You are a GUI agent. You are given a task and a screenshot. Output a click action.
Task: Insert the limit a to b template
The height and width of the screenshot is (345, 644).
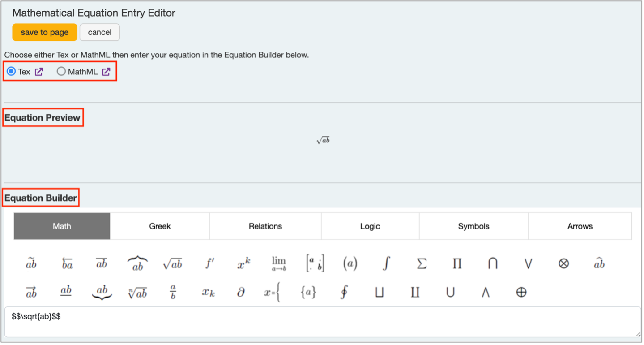pos(279,264)
